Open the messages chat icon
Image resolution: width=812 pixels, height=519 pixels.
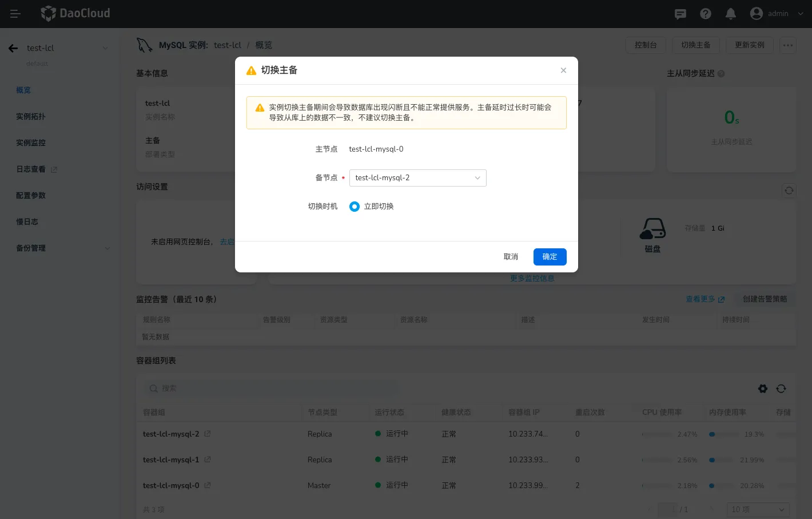(x=680, y=14)
